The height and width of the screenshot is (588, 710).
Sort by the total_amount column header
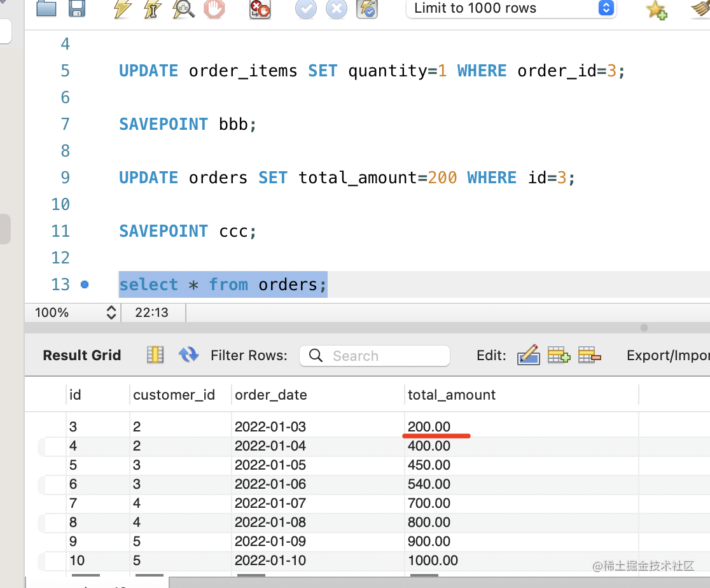click(x=452, y=395)
